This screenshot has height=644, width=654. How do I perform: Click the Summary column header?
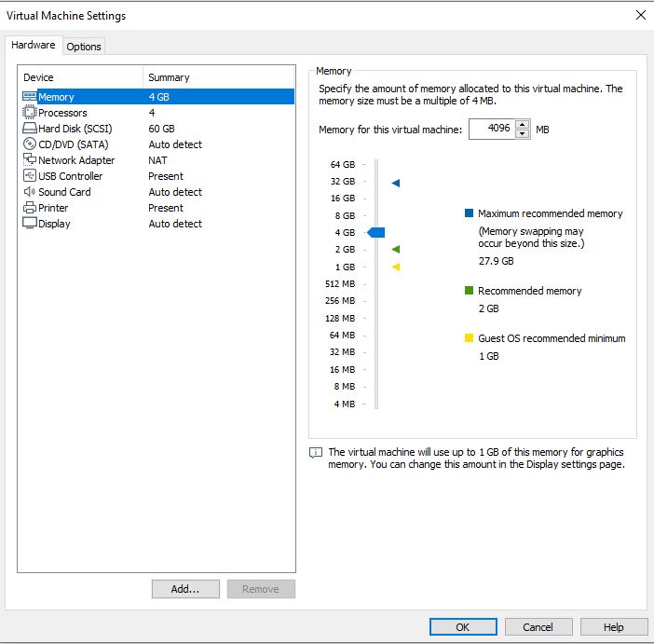(x=219, y=77)
